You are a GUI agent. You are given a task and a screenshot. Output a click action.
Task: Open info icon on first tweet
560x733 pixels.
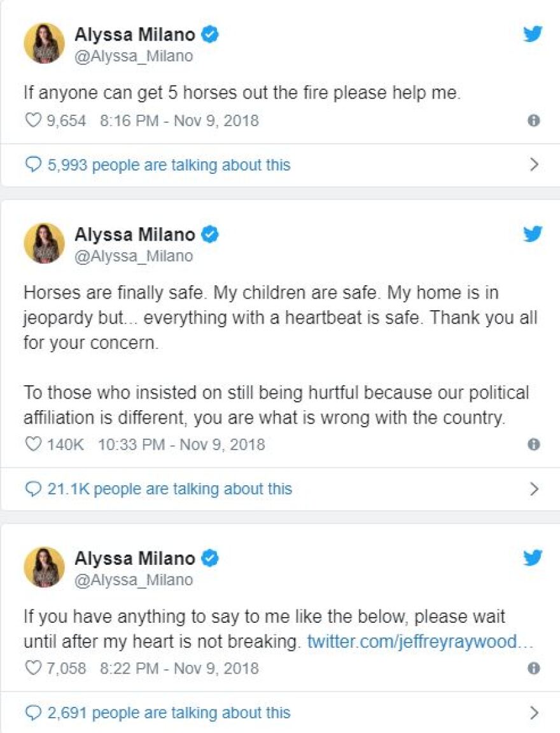(x=534, y=120)
